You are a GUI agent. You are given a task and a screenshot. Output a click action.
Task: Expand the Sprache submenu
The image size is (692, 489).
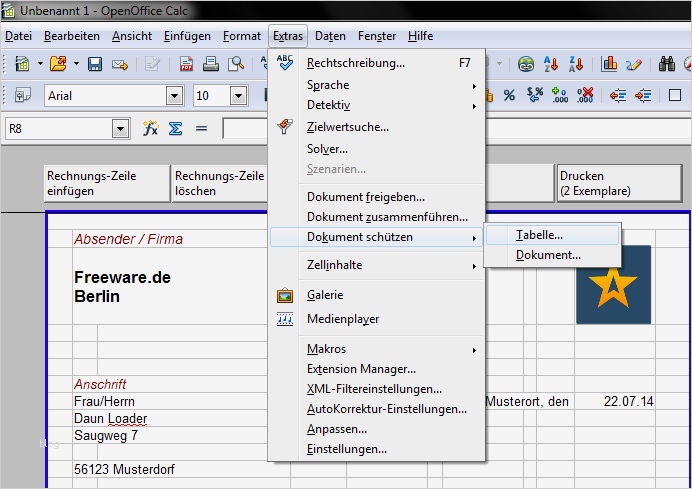coord(377,85)
